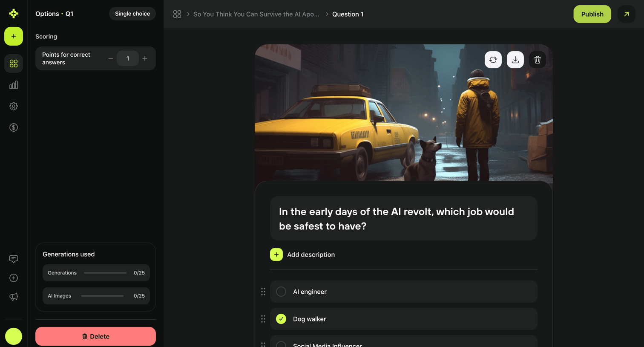This screenshot has height=347, width=644.
Task: Edit the Dog walker option text
Action: 310,319
